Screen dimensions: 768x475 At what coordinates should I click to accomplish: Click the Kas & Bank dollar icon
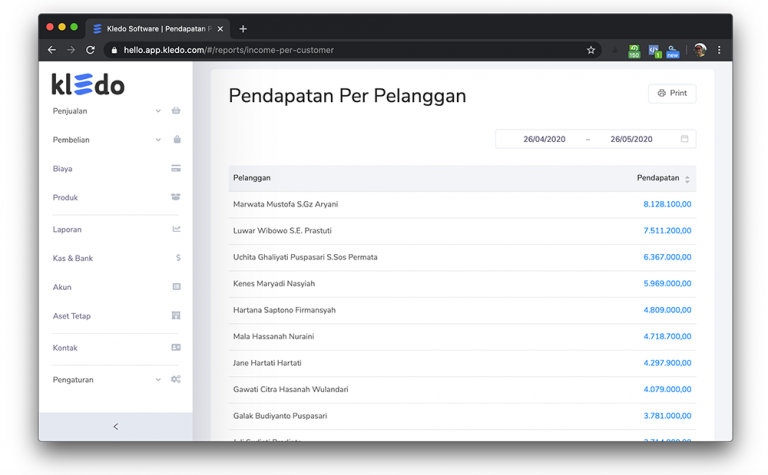coord(178,258)
